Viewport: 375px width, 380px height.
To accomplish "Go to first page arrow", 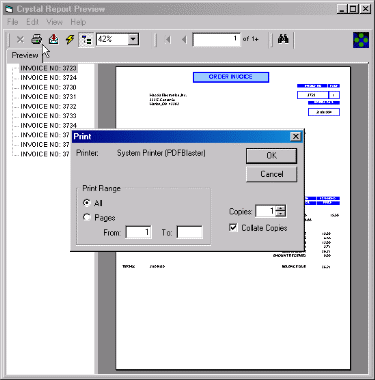I will click(x=168, y=40).
